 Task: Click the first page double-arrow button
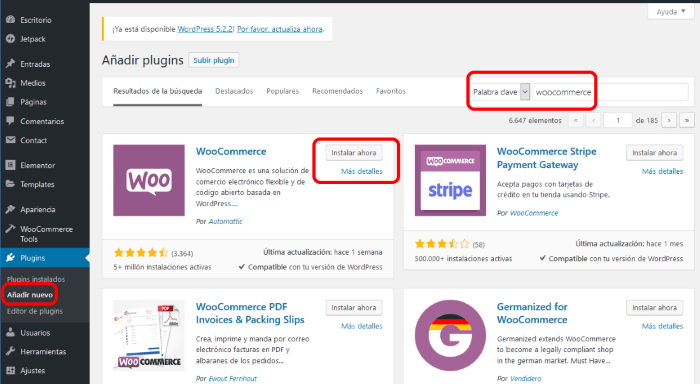click(x=575, y=121)
